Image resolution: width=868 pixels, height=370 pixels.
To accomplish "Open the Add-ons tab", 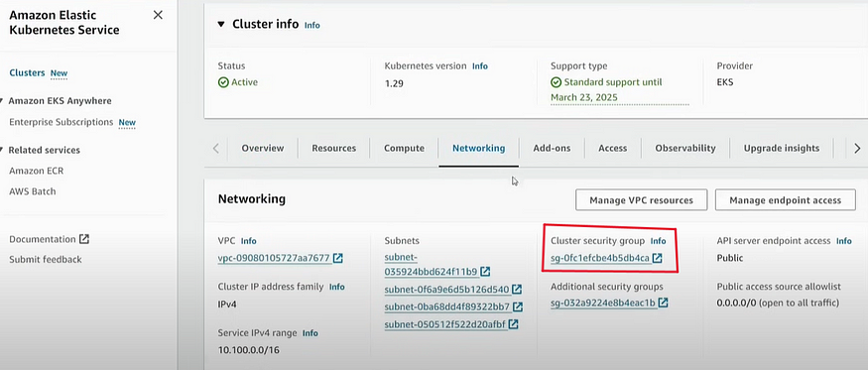I will coord(552,149).
